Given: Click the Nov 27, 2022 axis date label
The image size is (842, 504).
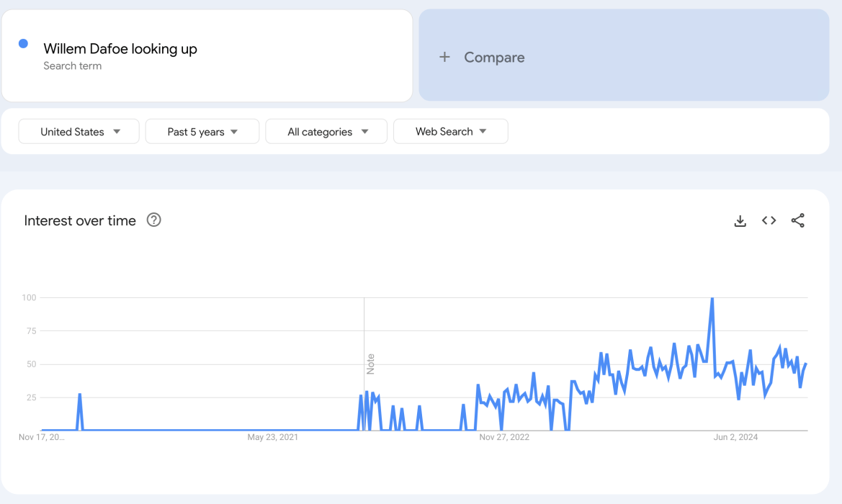Looking at the screenshot, I should 504,437.
